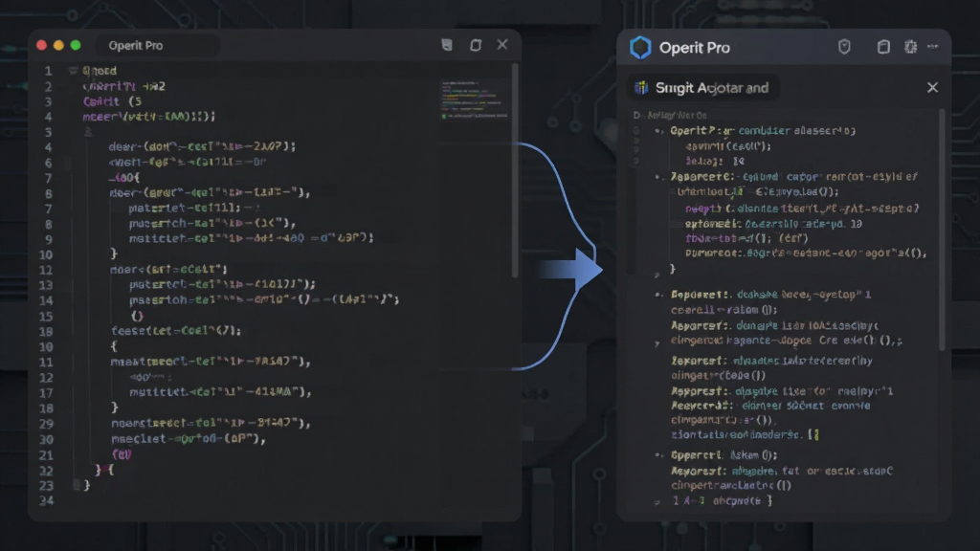Toggle the last bulleted block in the right panel

[x=657, y=455]
